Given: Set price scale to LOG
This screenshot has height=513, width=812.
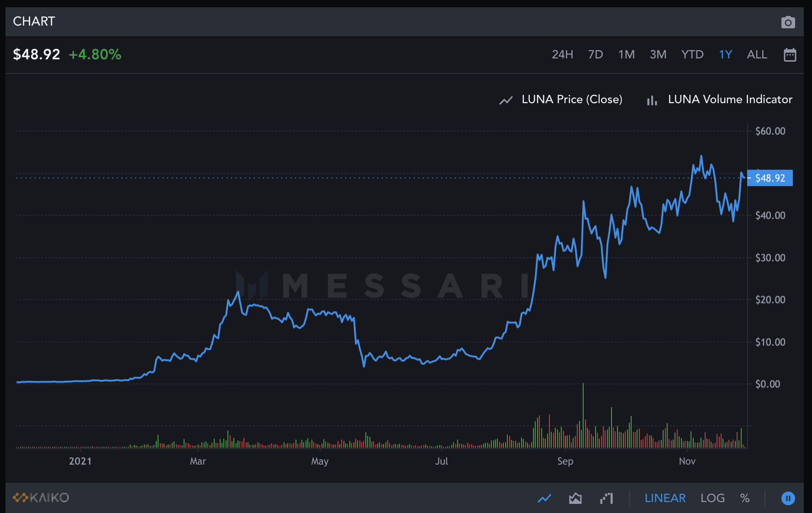Looking at the screenshot, I should click(712, 498).
